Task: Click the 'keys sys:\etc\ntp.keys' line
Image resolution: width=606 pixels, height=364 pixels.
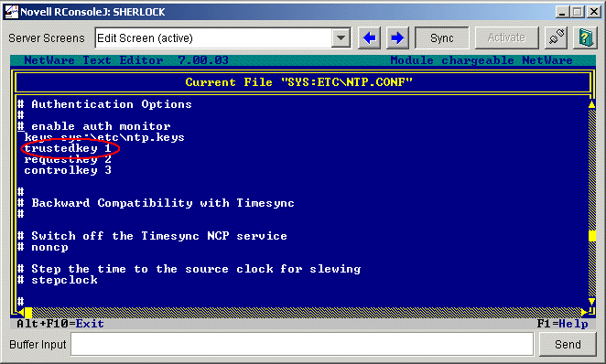Action: (104, 137)
